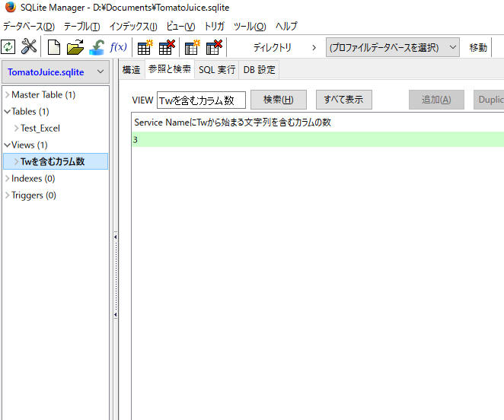
Task: Click the first drop table icon
Action: [167, 47]
